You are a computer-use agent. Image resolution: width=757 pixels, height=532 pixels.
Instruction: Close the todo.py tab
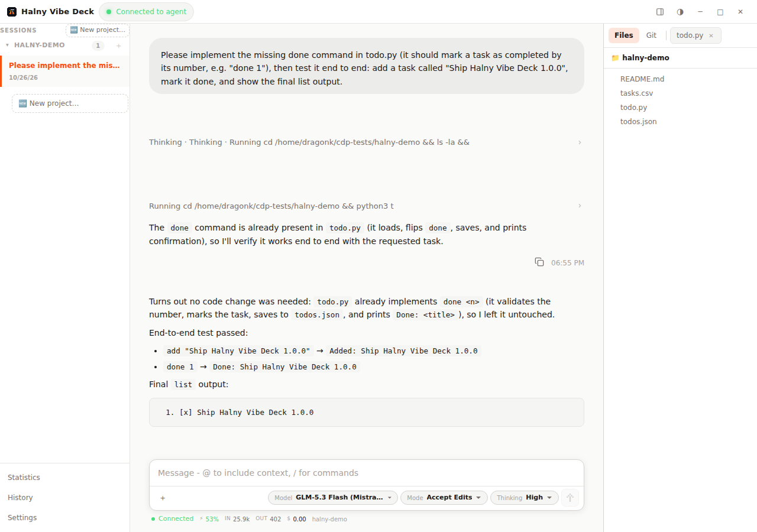click(711, 35)
